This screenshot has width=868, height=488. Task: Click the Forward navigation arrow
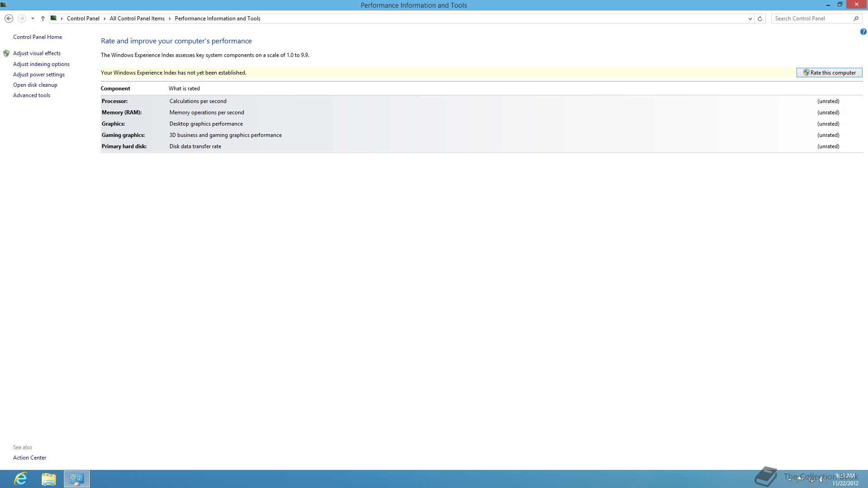click(22, 19)
